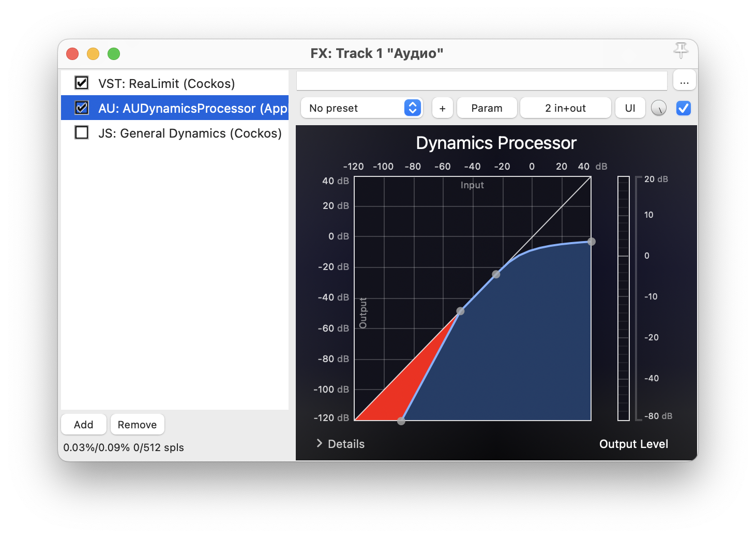Close the FX window with red button
This screenshot has height=538, width=756.
(72, 53)
